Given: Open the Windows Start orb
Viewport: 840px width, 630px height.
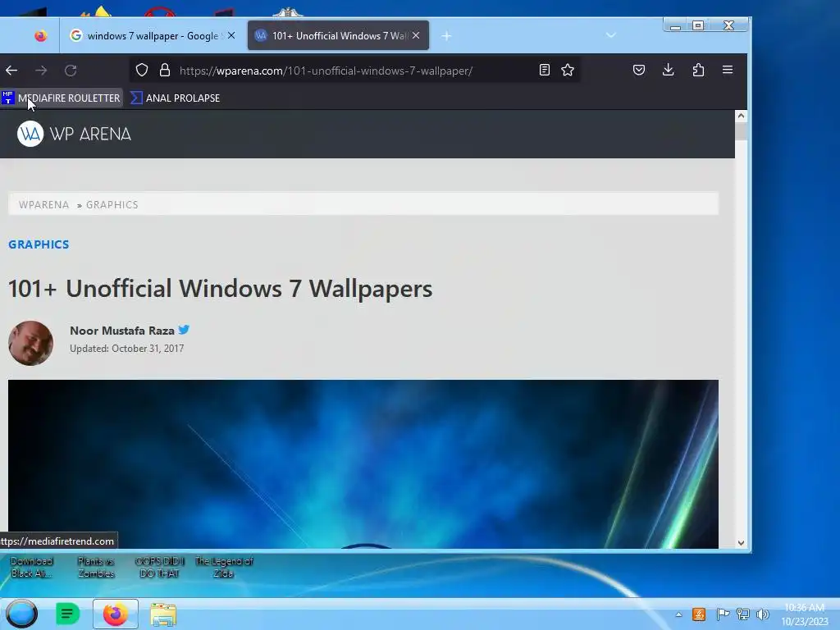Looking at the screenshot, I should [21, 614].
